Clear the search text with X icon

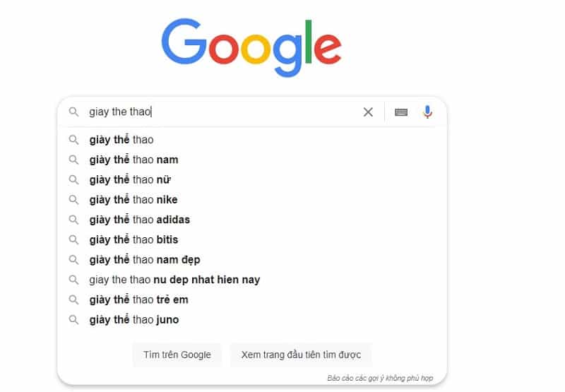[368, 112]
